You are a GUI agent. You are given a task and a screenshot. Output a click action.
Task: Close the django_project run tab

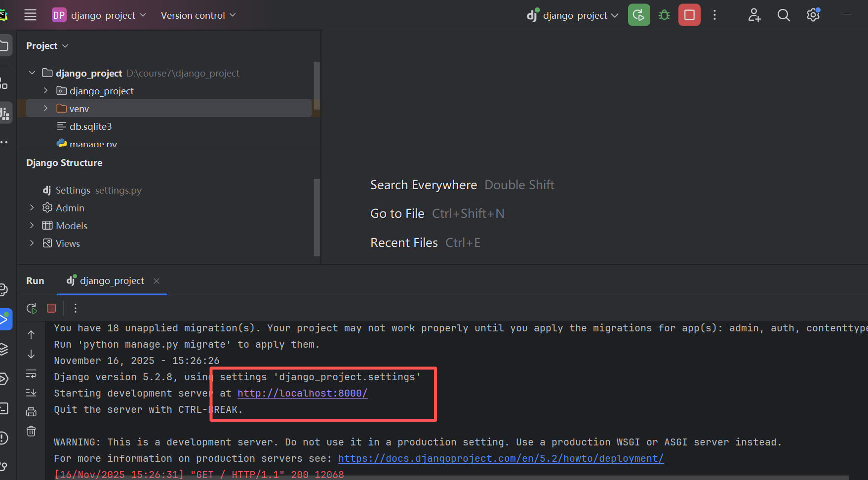157,281
